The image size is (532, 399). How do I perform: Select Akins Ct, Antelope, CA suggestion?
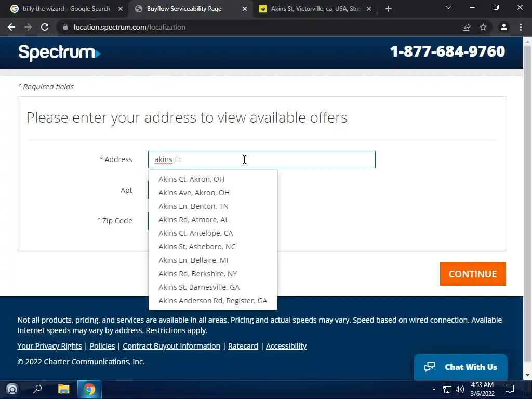coord(212,233)
